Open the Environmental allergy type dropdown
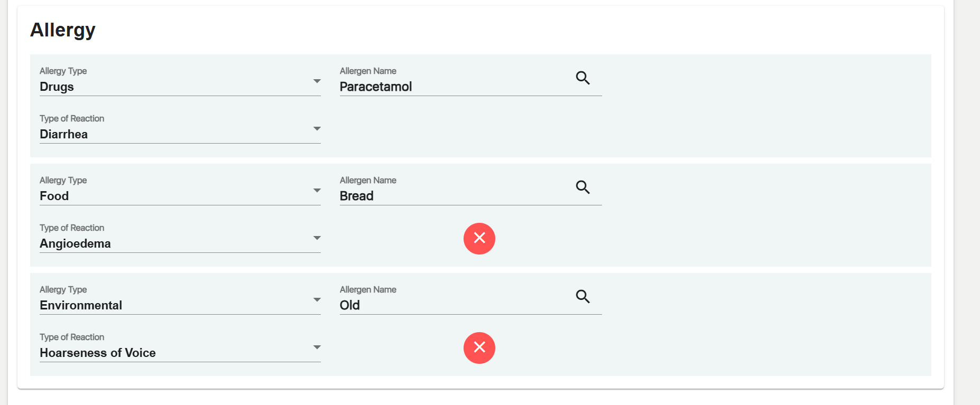Viewport: 980px width, 405px height. tap(180, 305)
